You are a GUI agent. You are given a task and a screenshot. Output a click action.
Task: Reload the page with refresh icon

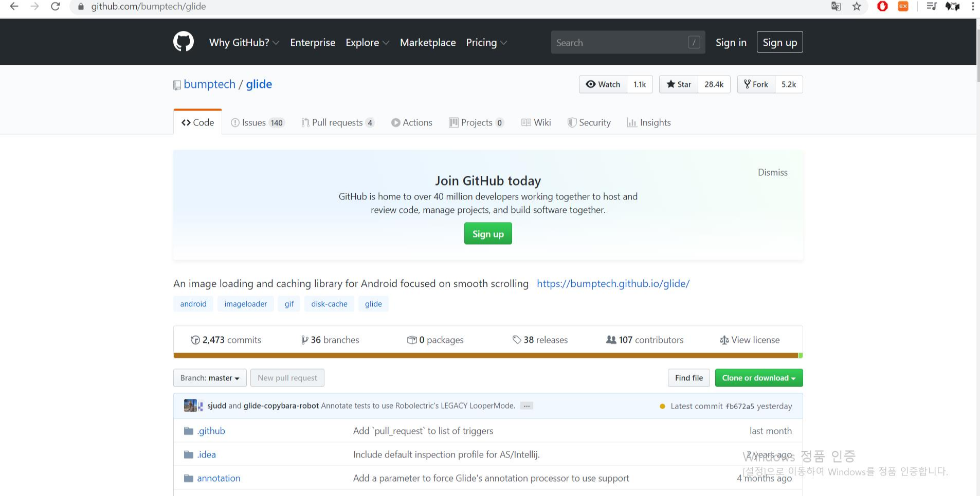pos(55,6)
